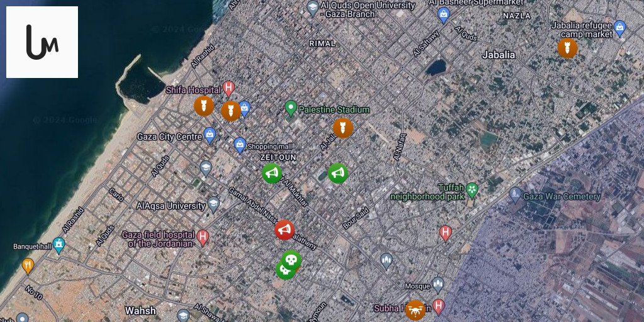Select the Mosque map pin
The image size is (644, 322).
click(x=438, y=284)
